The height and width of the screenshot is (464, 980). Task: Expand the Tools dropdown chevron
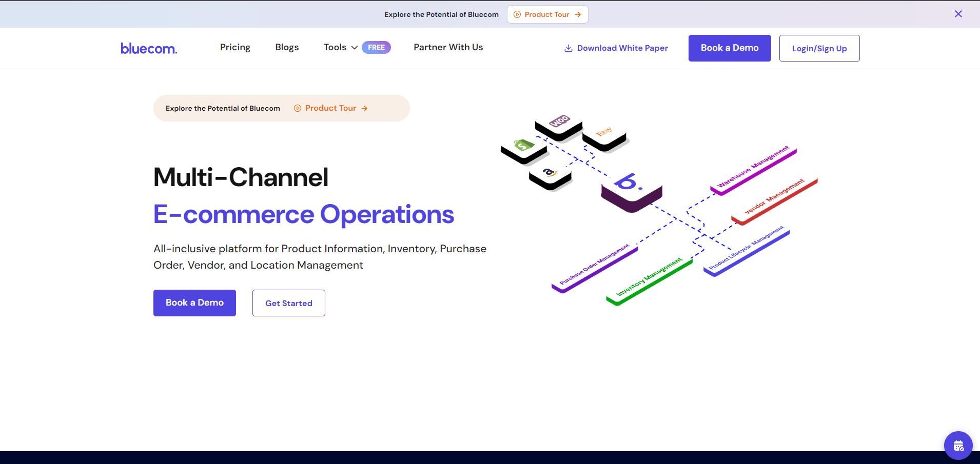(x=354, y=48)
